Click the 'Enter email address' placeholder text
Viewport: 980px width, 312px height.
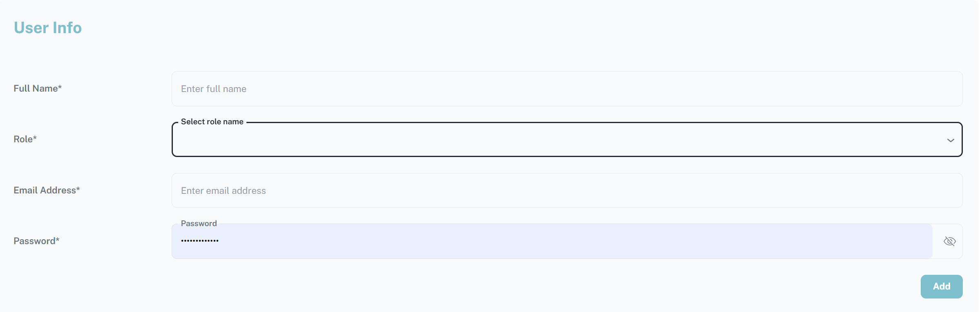click(224, 191)
